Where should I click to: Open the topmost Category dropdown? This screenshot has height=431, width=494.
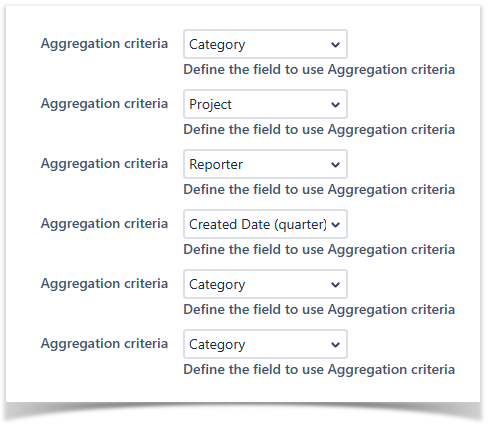(x=265, y=44)
